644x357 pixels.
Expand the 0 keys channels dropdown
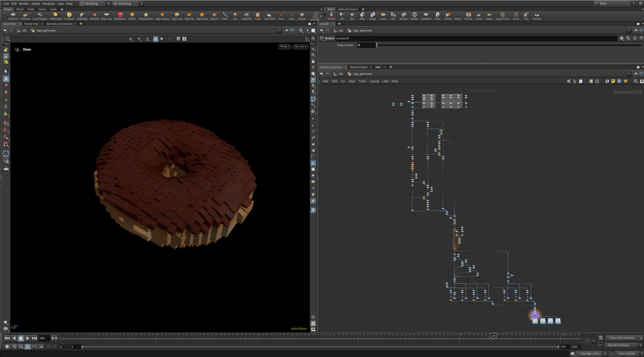pyautogui.click(x=624, y=338)
